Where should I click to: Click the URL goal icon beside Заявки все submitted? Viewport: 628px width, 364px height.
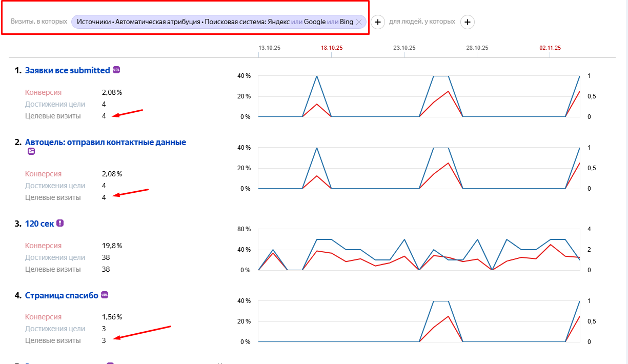(x=116, y=70)
